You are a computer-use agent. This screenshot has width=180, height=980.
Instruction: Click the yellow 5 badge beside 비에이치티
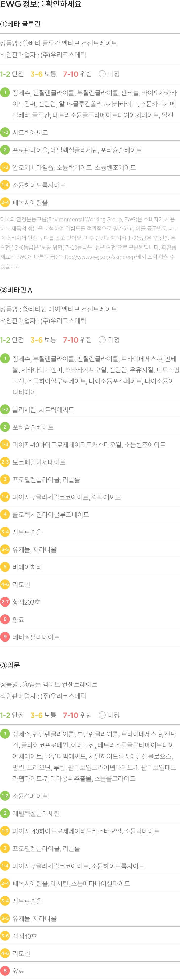tap(5, 566)
